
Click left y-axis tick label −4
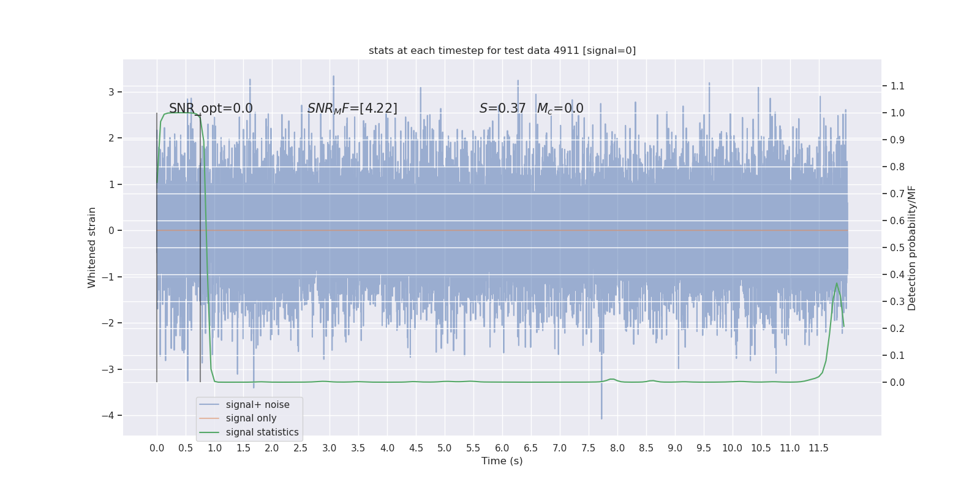pyautogui.click(x=107, y=415)
